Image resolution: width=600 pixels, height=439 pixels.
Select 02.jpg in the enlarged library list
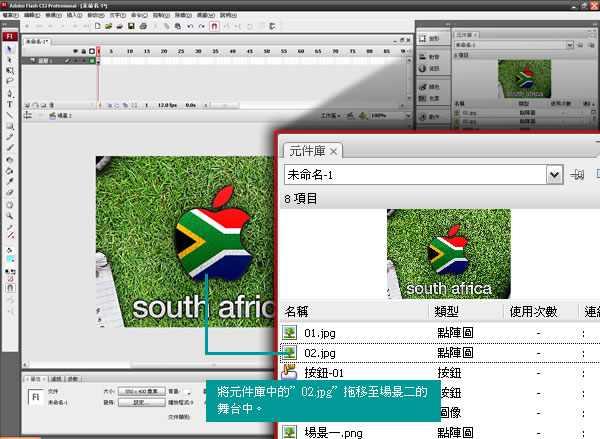440,353
